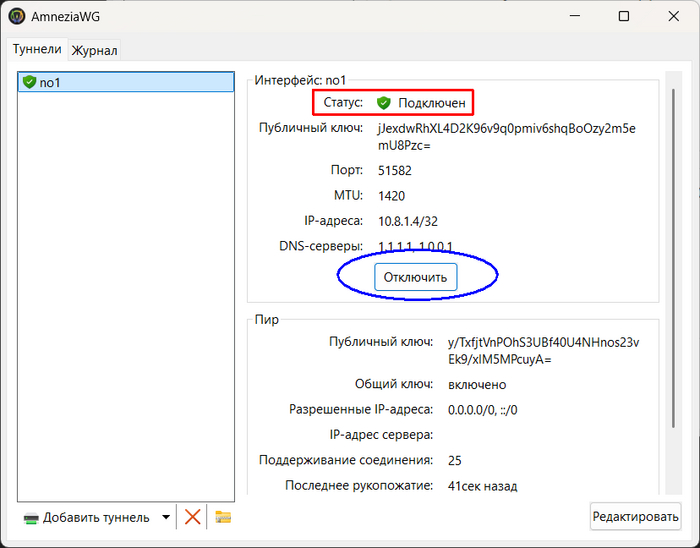Screen dimensions: 700x548
Task: Delete selected tunnel with red X icon
Action: click(x=193, y=517)
